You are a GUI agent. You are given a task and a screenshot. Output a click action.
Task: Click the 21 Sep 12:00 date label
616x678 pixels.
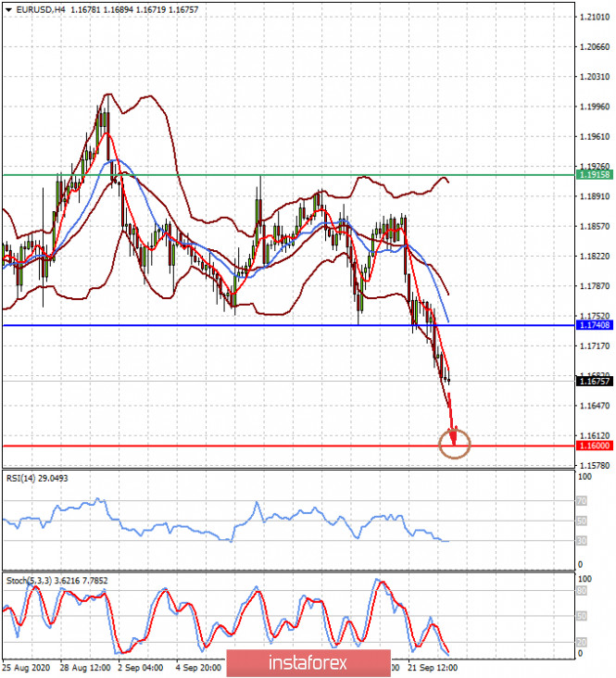pyautogui.click(x=434, y=667)
